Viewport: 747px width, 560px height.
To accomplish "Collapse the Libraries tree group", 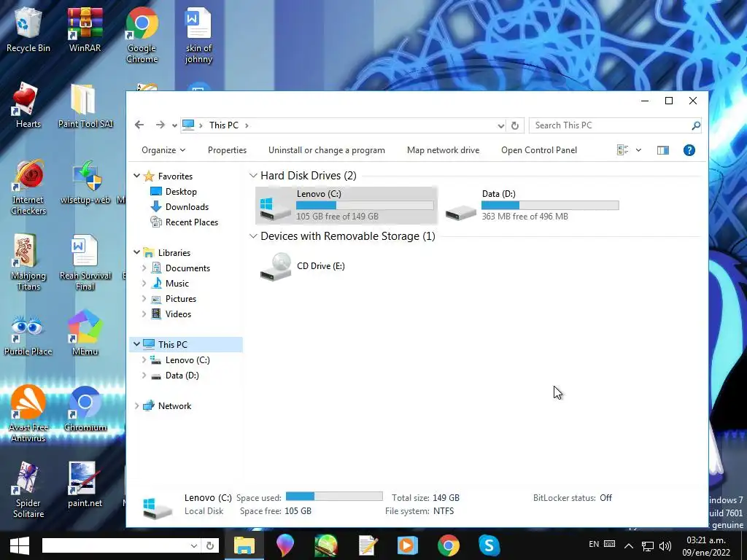I will tap(136, 252).
